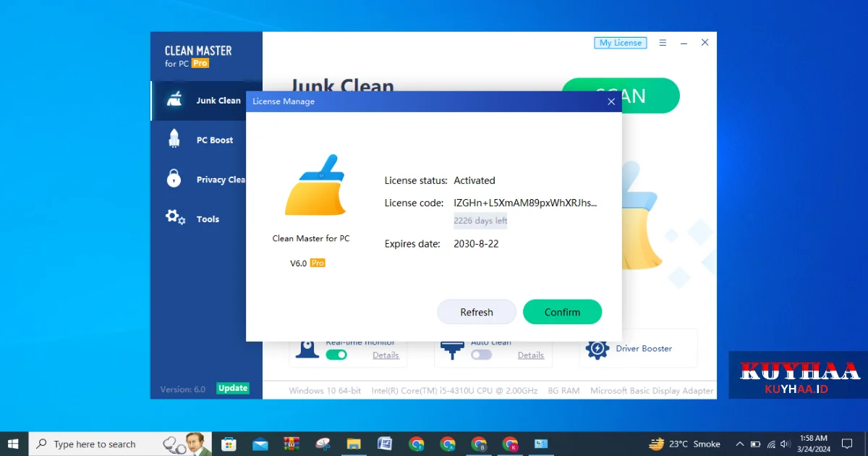Open WinRAR from the taskbar
Image resolution: width=868 pixels, height=456 pixels.
click(x=292, y=444)
